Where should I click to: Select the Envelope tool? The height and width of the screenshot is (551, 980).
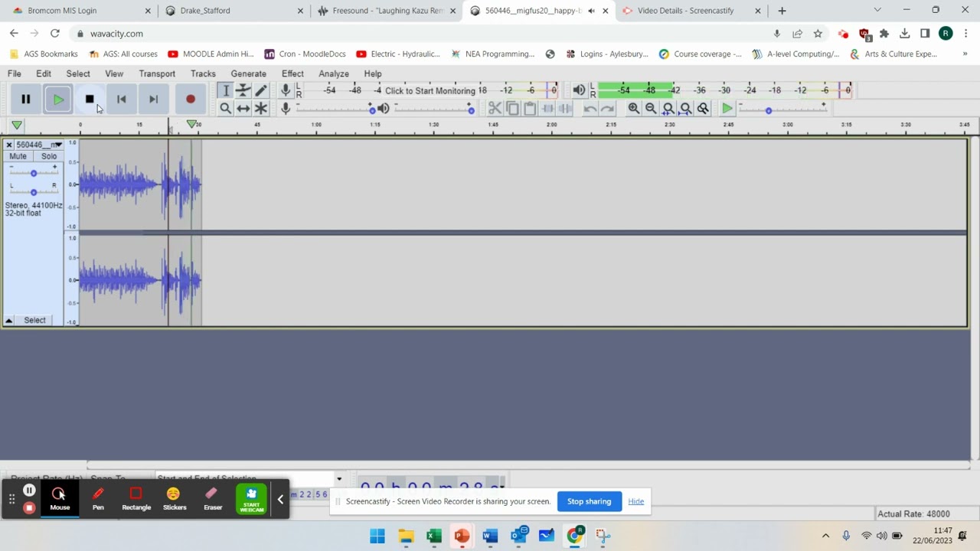pyautogui.click(x=243, y=90)
